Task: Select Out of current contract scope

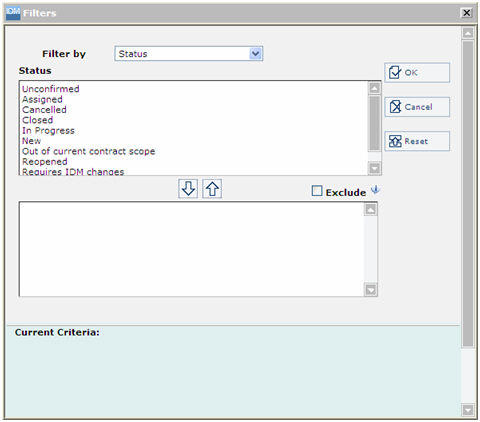Action: pyautogui.click(x=89, y=151)
